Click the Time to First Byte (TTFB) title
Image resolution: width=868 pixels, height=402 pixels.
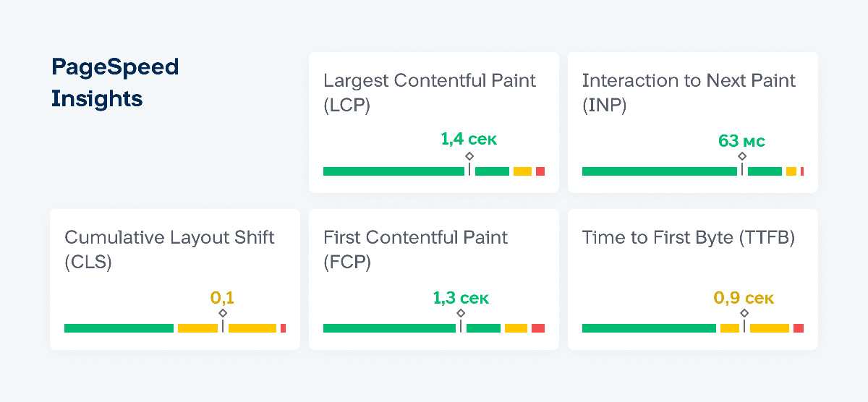coord(688,238)
